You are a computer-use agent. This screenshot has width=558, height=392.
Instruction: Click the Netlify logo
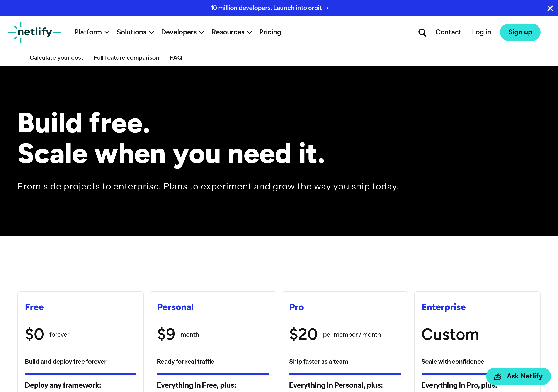34,32
